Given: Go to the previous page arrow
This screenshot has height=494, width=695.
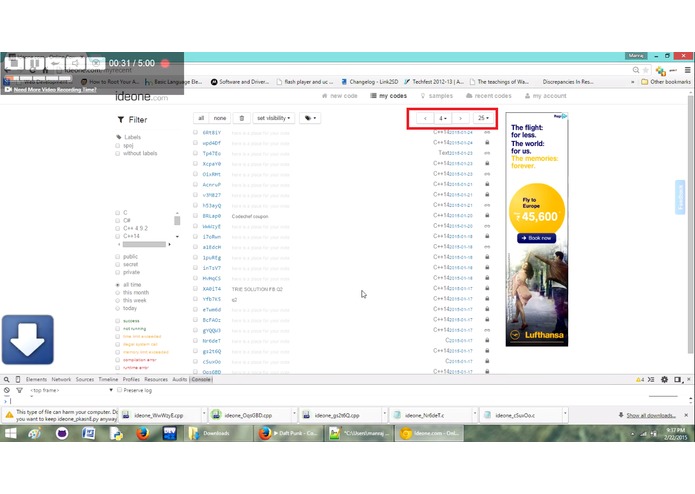Looking at the screenshot, I should pyautogui.click(x=425, y=118).
